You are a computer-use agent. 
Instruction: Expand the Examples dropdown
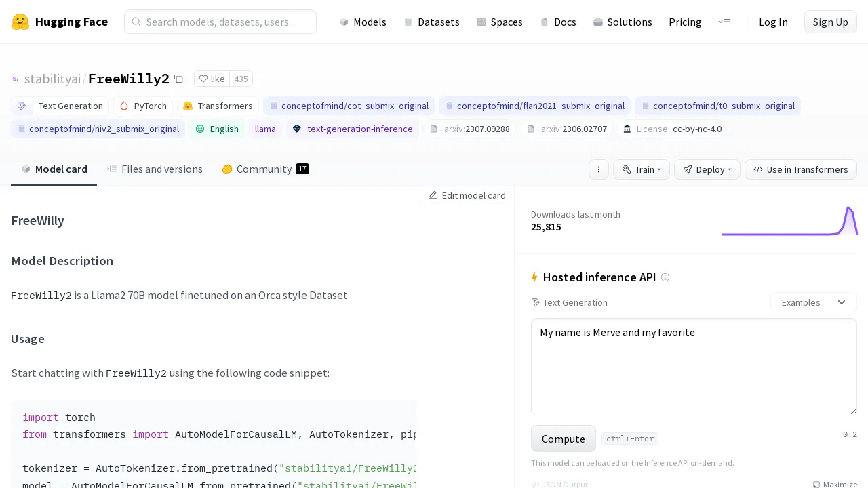coord(814,302)
